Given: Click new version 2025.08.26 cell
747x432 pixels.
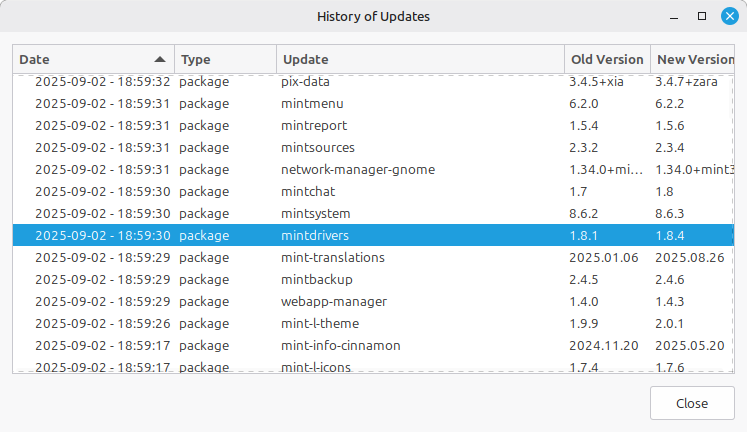Looking at the screenshot, I should click(x=689, y=257).
